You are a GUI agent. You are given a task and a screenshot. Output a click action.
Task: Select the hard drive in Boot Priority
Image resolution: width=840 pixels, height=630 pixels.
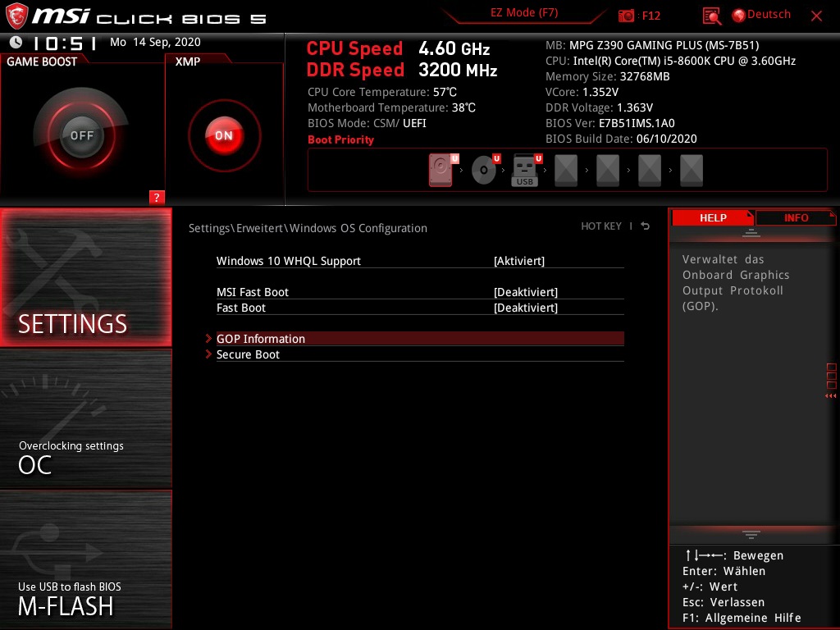tap(441, 170)
